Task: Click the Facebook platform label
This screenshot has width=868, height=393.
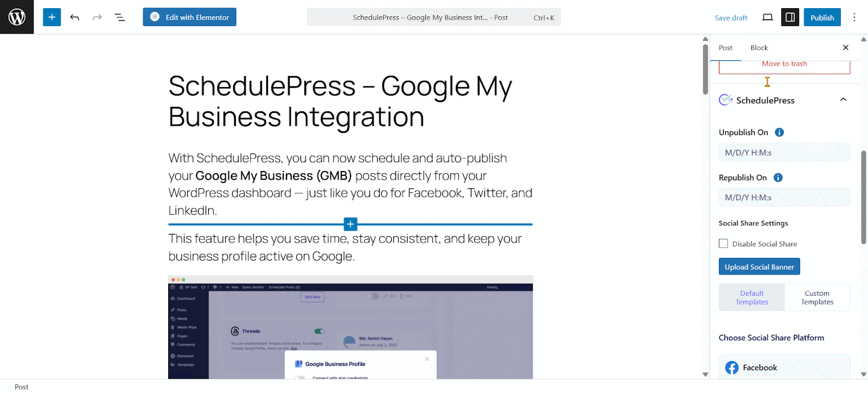Action: click(759, 367)
